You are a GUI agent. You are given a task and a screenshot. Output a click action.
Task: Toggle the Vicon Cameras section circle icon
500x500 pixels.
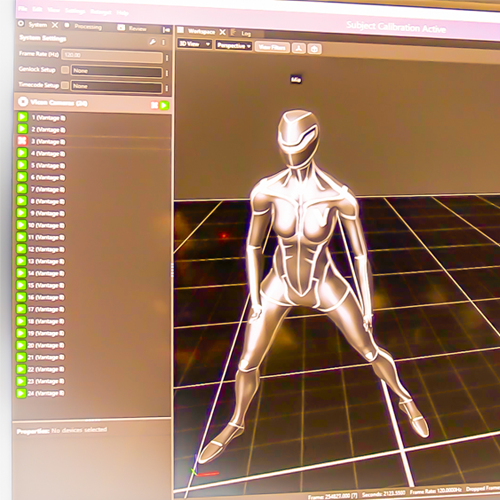(x=23, y=101)
